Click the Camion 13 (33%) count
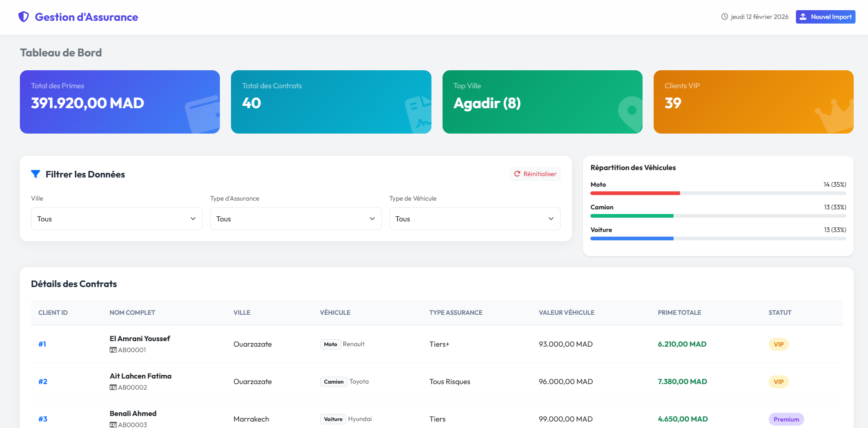 click(x=835, y=207)
